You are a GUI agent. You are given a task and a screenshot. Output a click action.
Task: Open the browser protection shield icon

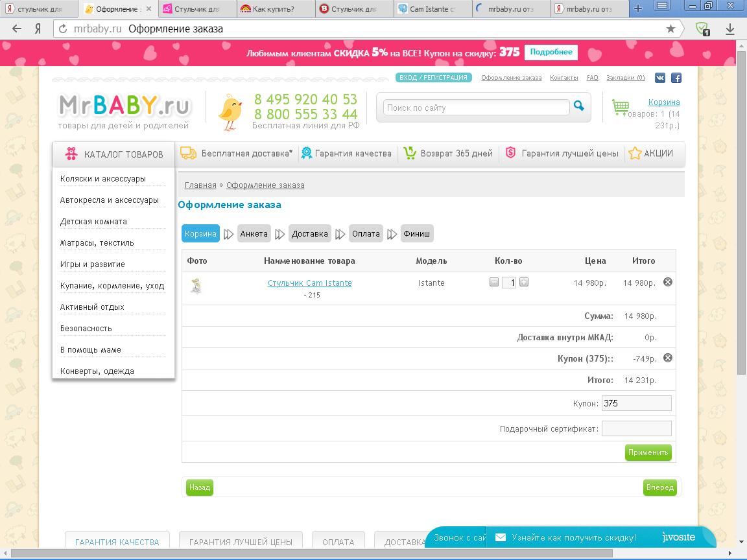703,29
